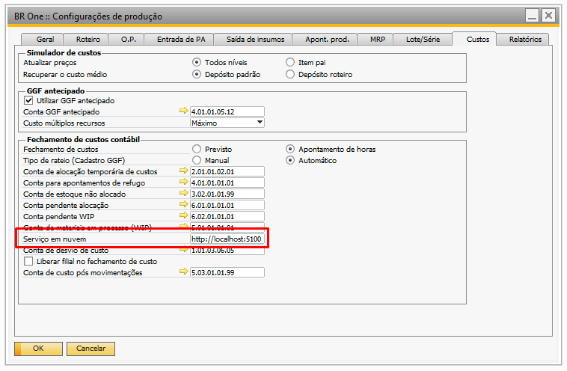The image size is (567, 371).
Task: Select Todos níveis radio option
Action: 196,62
